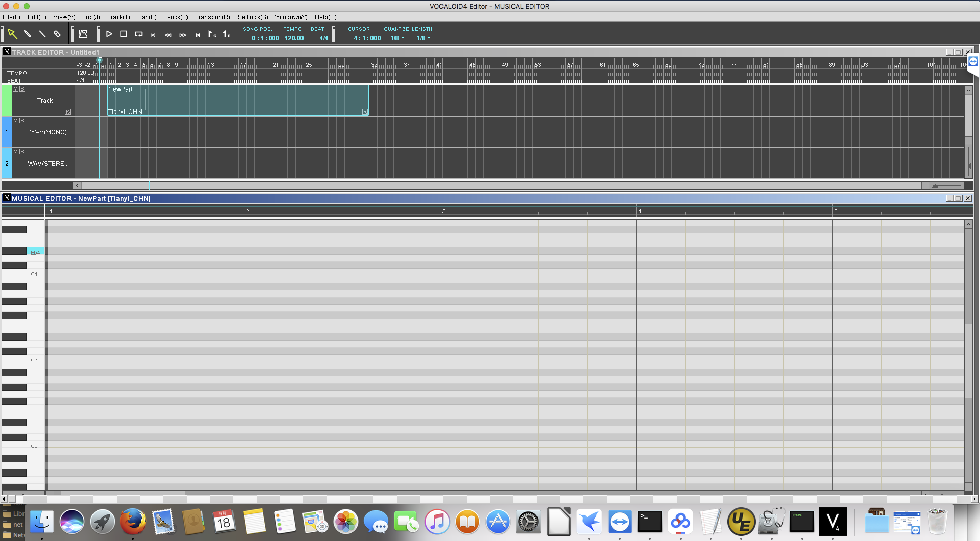Open the Quantize 1/8 dropdown
Image resolution: width=980 pixels, height=541 pixels.
(x=397, y=38)
